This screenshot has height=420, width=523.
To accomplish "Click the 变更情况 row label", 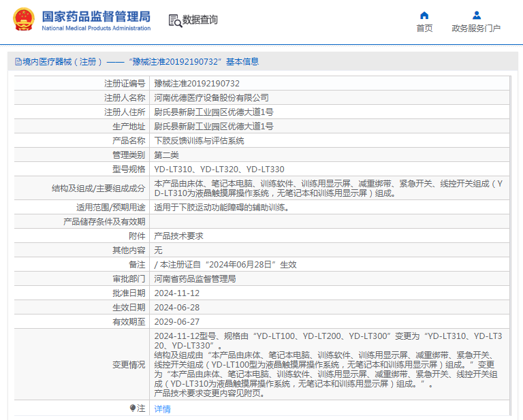I will click(129, 365).
